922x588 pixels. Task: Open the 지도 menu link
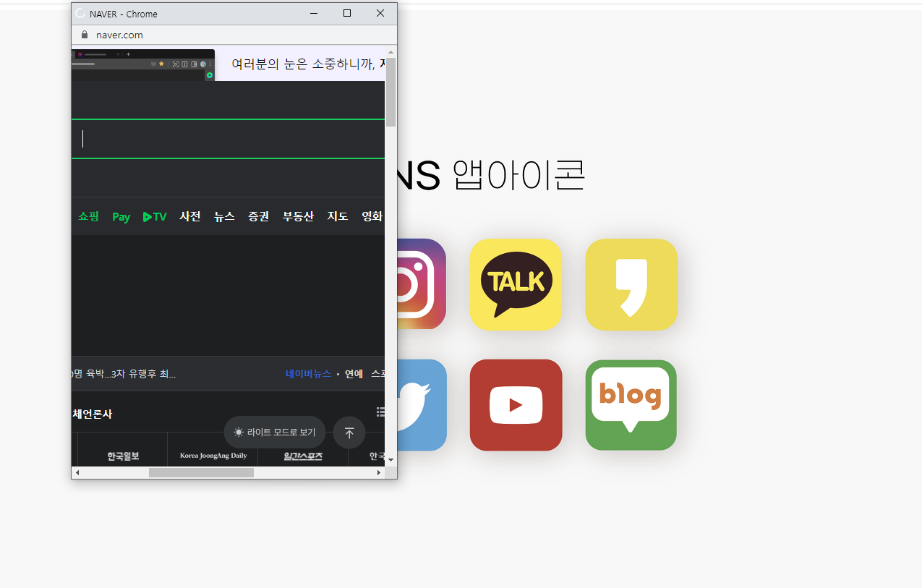338,216
